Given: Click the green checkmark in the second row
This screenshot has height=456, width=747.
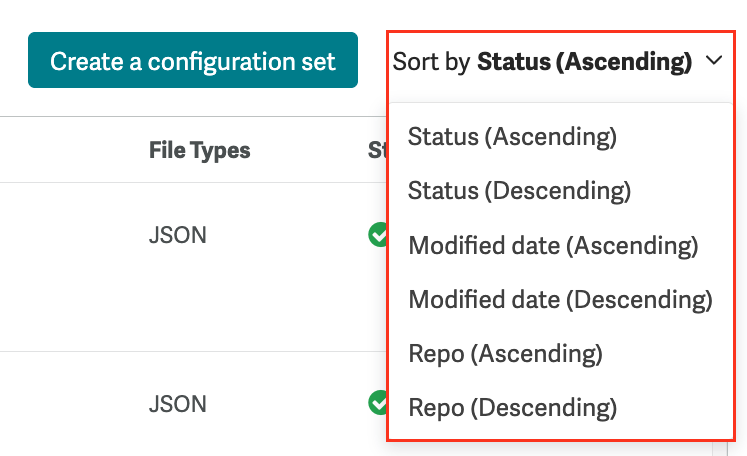Looking at the screenshot, I should pyautogui.click(x=377, y=403).
